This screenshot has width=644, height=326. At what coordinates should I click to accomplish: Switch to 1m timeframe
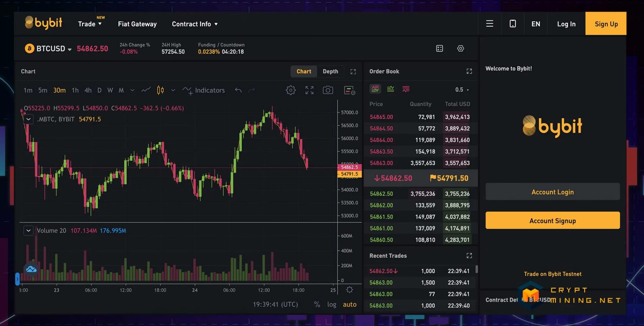(28, 90)
